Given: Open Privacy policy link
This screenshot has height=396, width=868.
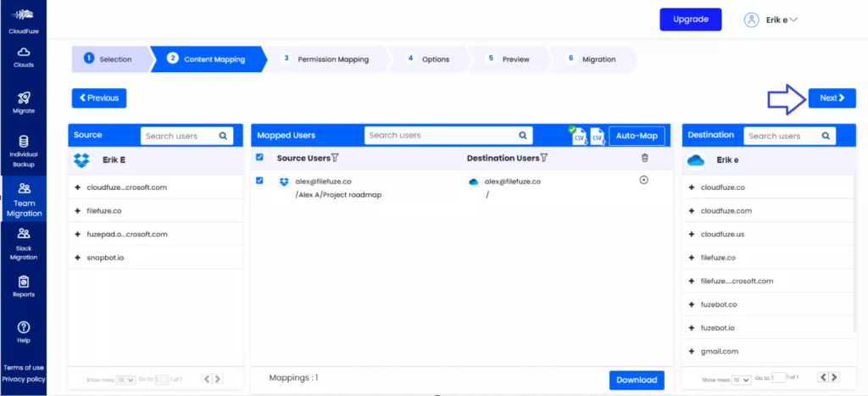Looking at the screenshot, I should pyautogui.click(x=23, y=379).
